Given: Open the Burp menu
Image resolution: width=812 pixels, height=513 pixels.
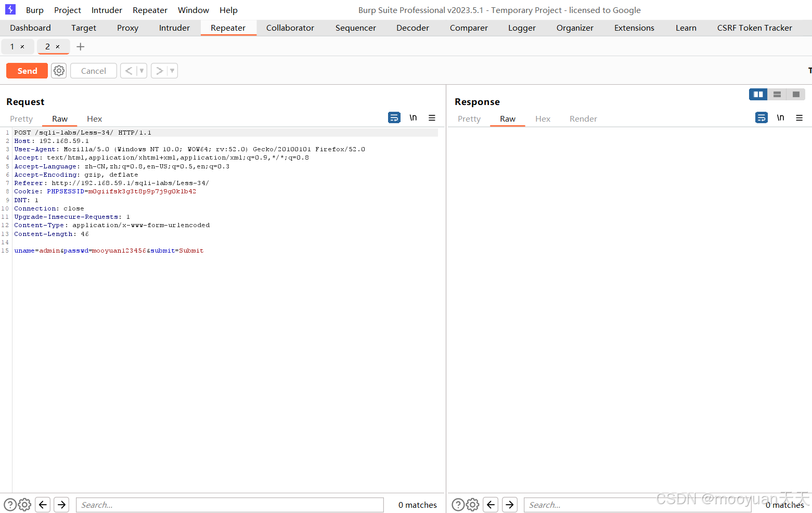Looking at the screenshot, I should pyautogui.click(x=35, y=10).
